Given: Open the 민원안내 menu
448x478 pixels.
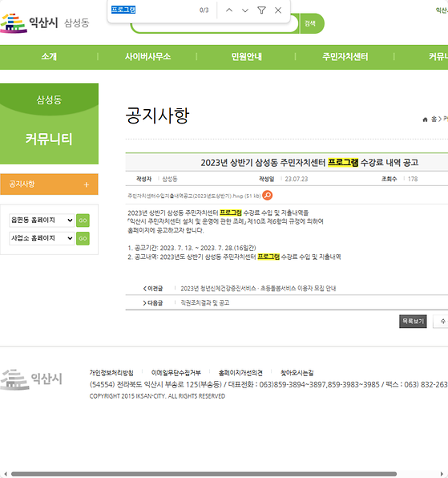Looking at the screenshot, I should 246,57.
